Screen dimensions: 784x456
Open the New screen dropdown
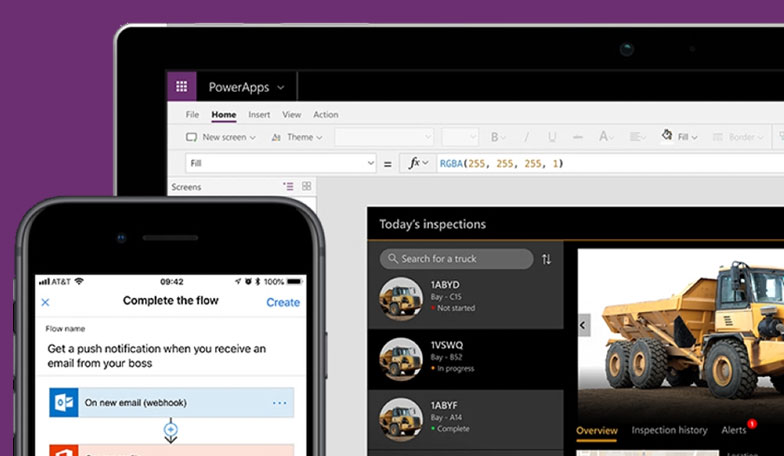click(222, 137)
